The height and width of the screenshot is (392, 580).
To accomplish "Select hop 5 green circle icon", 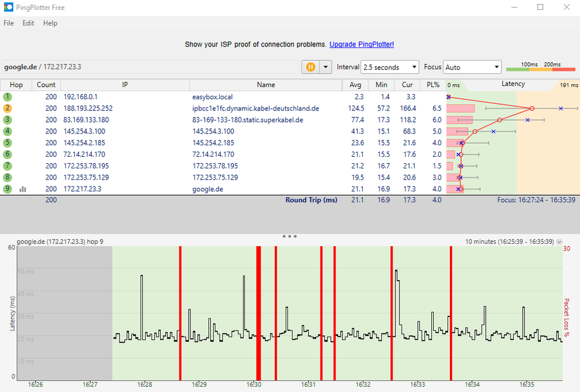I will pyautogui.click(x=8, y=142).
